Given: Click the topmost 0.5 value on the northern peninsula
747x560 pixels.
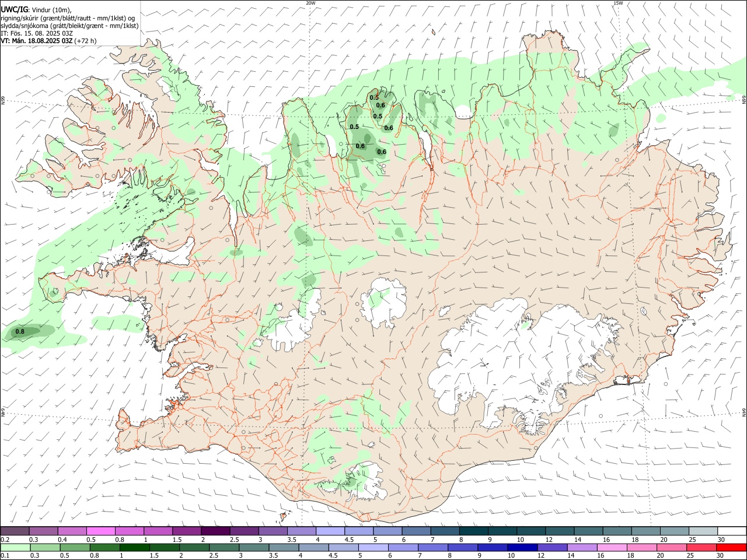Looking at the screenshot, I should (x=374, y=97).
